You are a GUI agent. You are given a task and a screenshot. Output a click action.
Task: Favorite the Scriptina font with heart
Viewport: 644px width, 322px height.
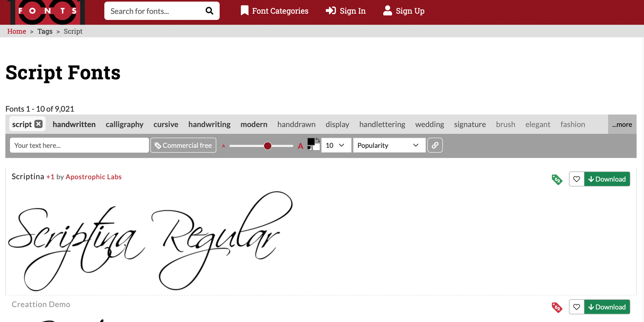point(576,179)
